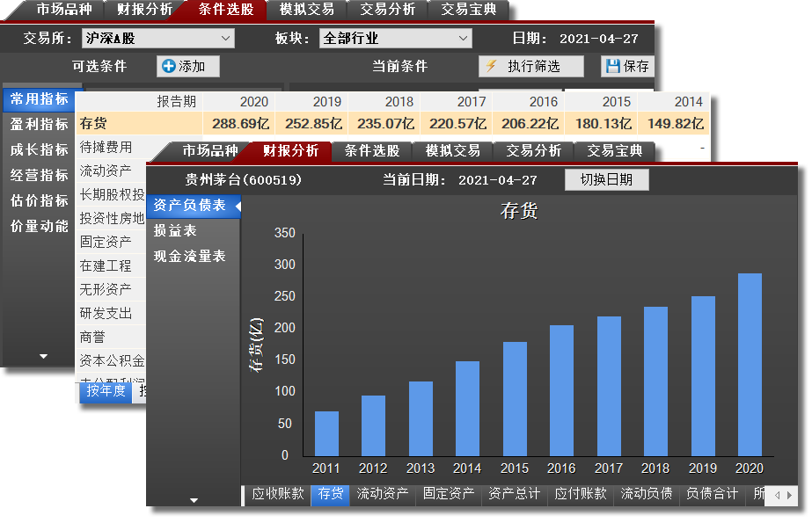Switch to the 固定资产 bottom tab
This screenshot has height=523, width=812.
coord(449,494)
